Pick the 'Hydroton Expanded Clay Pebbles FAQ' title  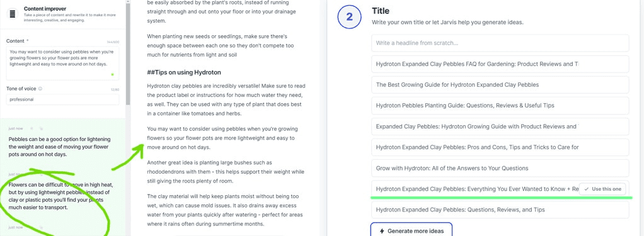(x=500, y=64)
